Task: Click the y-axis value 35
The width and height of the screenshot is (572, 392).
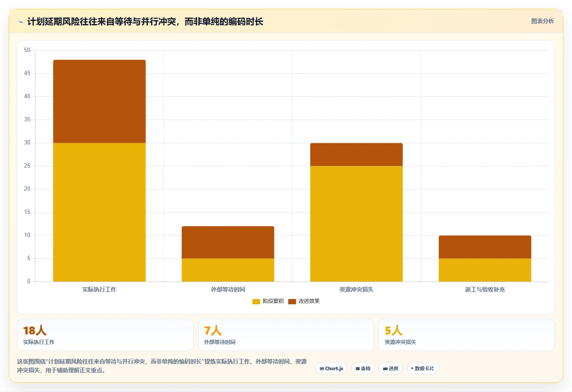Action: pyautogui.click(x=27, y=120)
